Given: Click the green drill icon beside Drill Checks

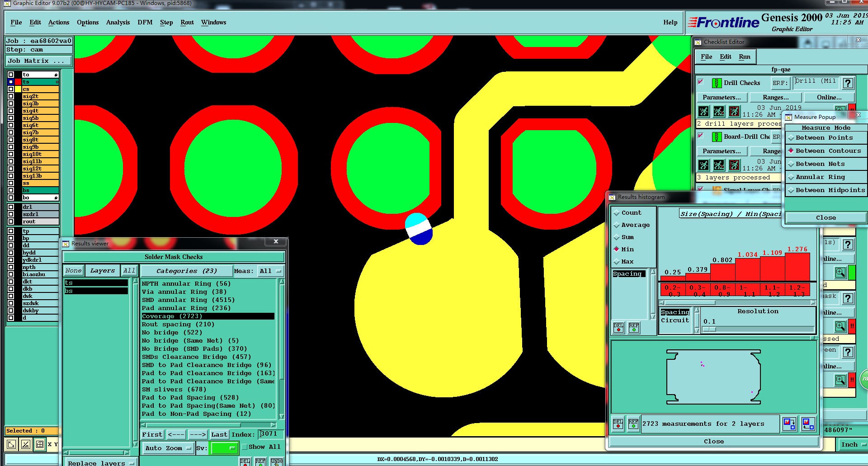Looking at the screenshot, I should 717,83.
